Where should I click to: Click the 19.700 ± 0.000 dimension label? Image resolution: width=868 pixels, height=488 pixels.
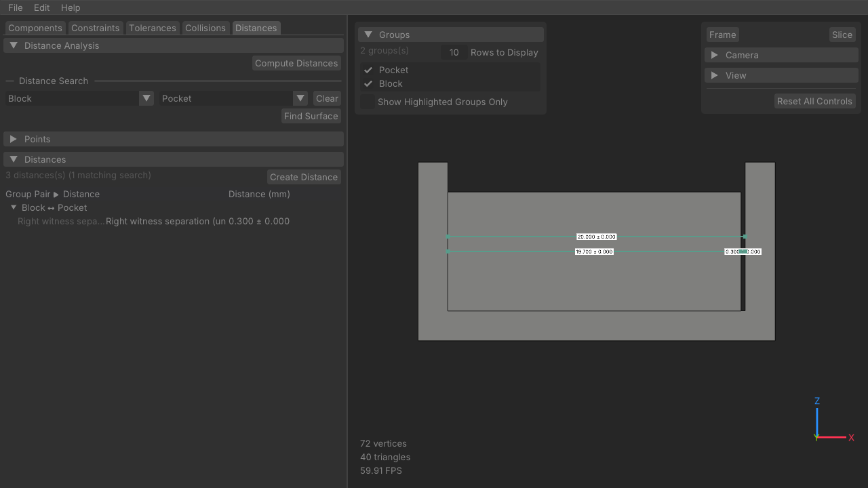tap(594, 251)
